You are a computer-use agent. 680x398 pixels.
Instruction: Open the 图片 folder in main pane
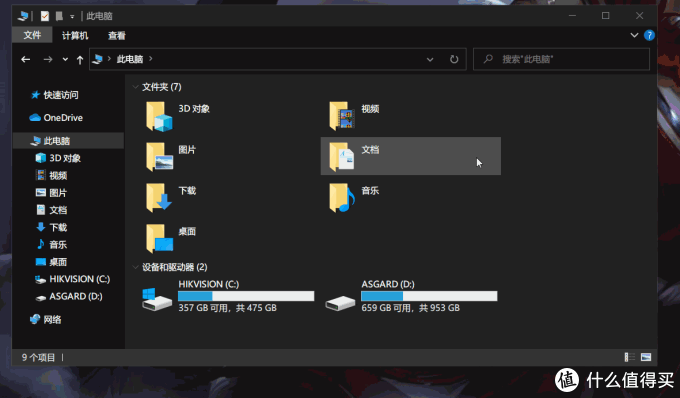pos(171,157)
